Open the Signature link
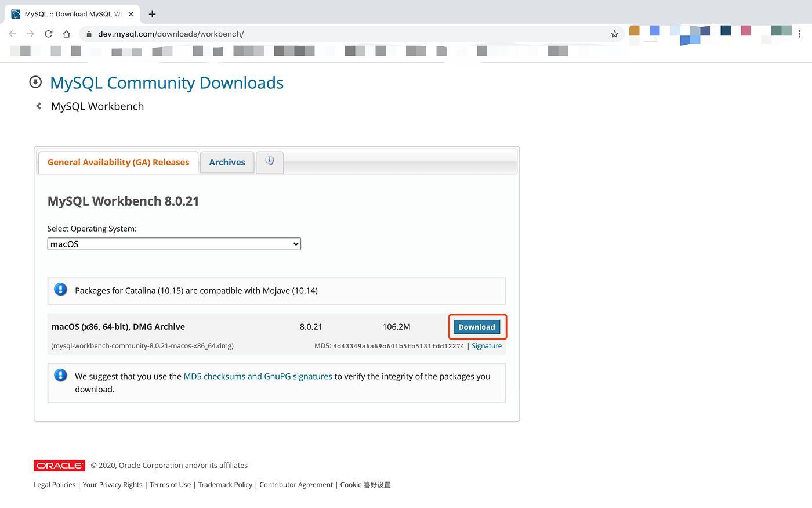Image resolution: width=812 pixels, height=508 pixels. tap(487, 346)
